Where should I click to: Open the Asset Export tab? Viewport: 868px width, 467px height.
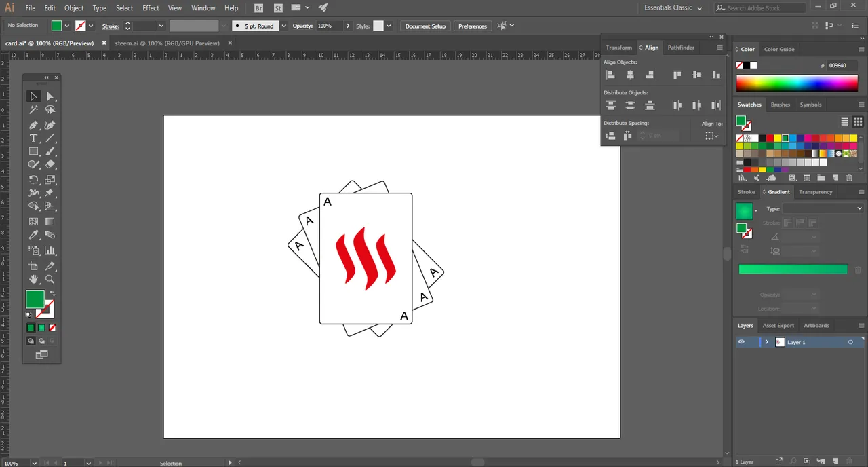pos(778,325)
